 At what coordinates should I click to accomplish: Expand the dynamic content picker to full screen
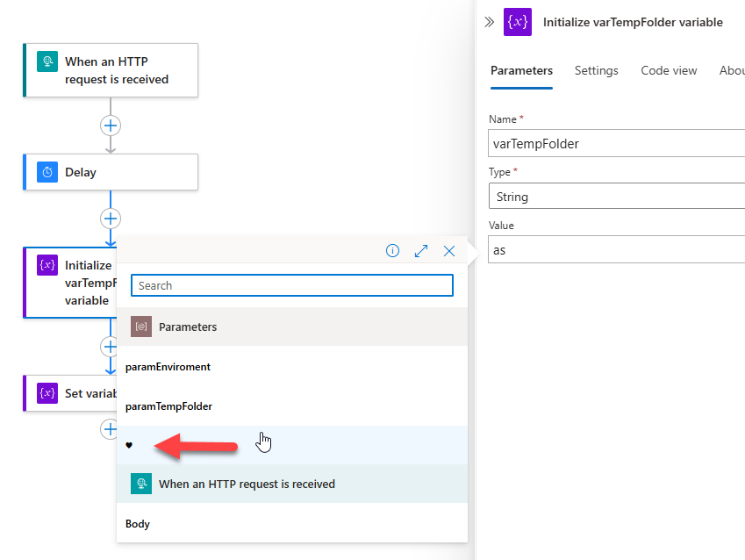click(421, 251)
